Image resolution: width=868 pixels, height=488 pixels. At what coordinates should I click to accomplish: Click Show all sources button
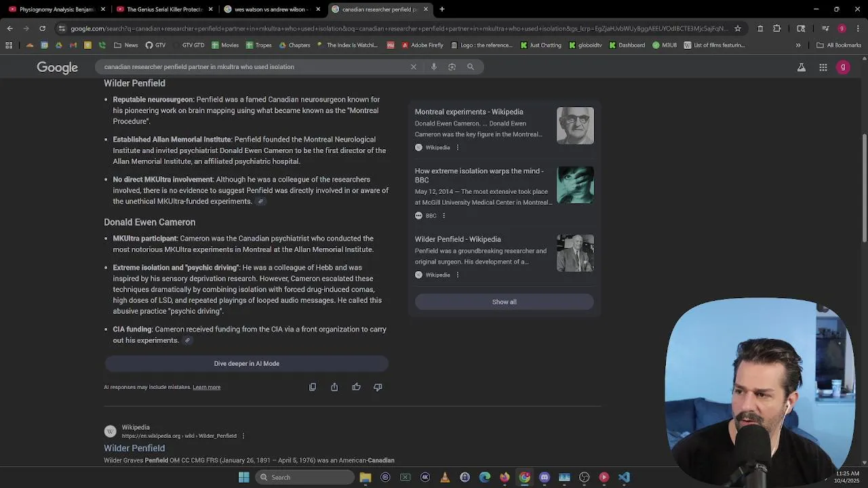coord(505,302)
